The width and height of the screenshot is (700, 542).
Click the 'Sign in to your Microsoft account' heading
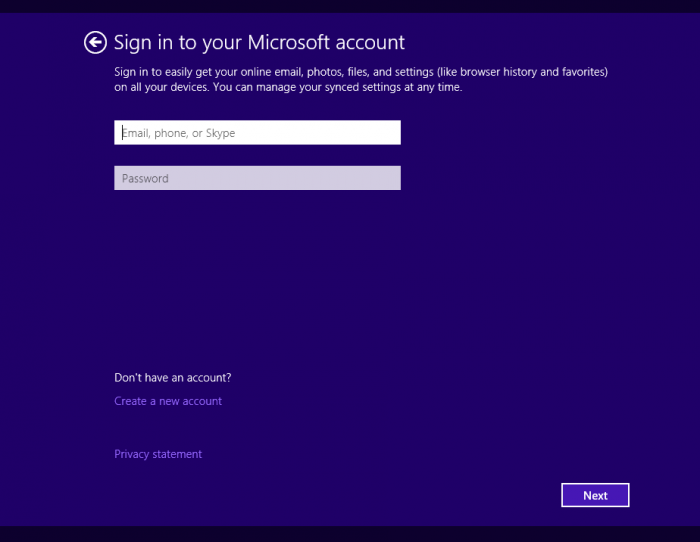pyautogui.click(x=259, y=43)
